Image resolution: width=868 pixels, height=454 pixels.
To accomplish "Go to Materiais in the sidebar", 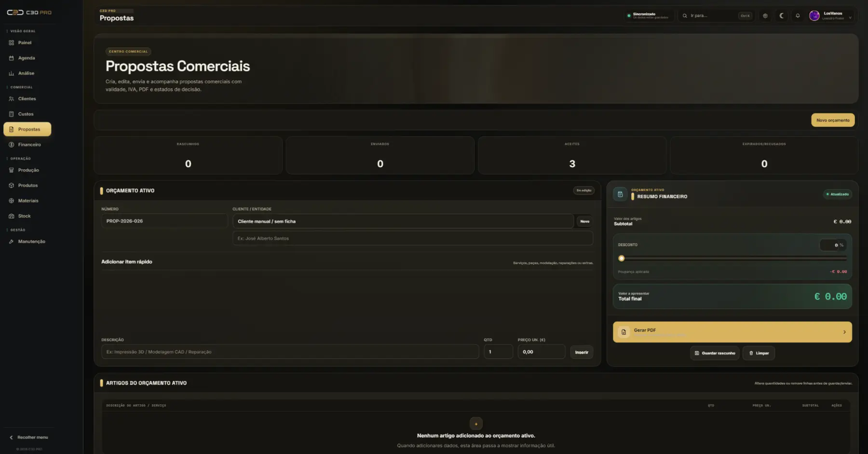I will 27,201.
